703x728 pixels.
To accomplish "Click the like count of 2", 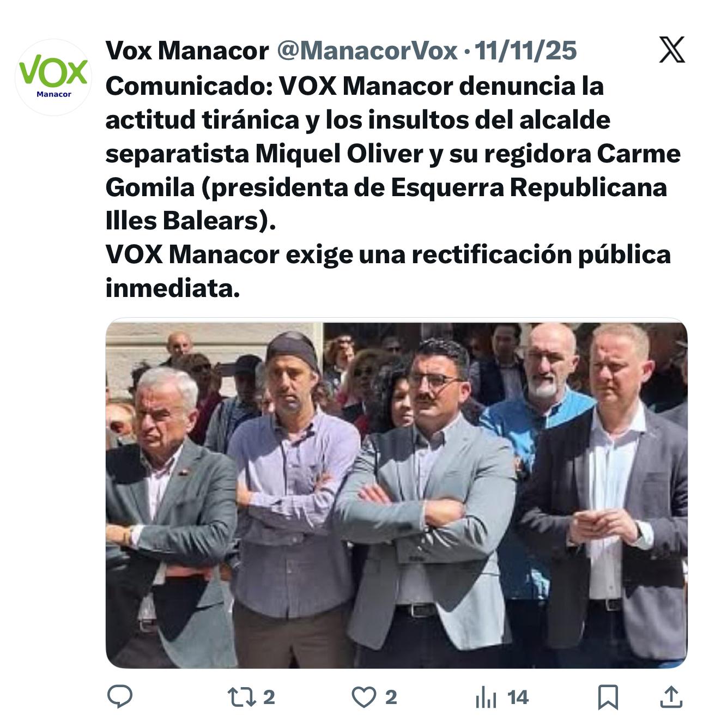I will point(391,697).
